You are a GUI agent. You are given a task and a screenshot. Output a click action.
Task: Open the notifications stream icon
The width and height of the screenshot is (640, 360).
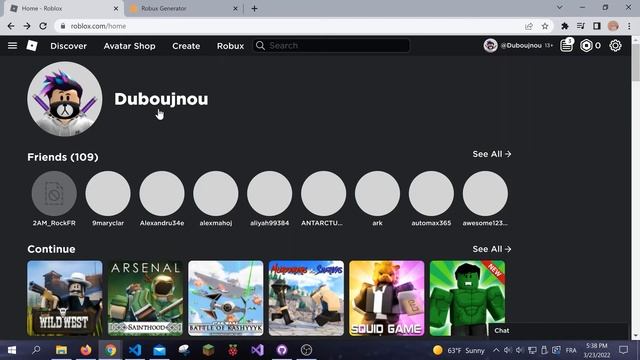tap(567, 45)
